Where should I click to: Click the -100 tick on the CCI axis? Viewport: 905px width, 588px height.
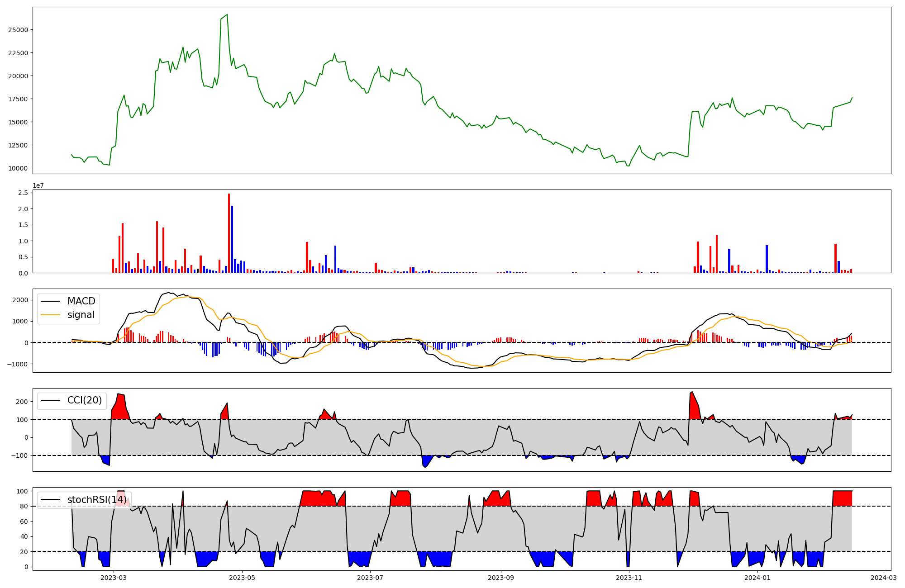[x=19, y=455]
